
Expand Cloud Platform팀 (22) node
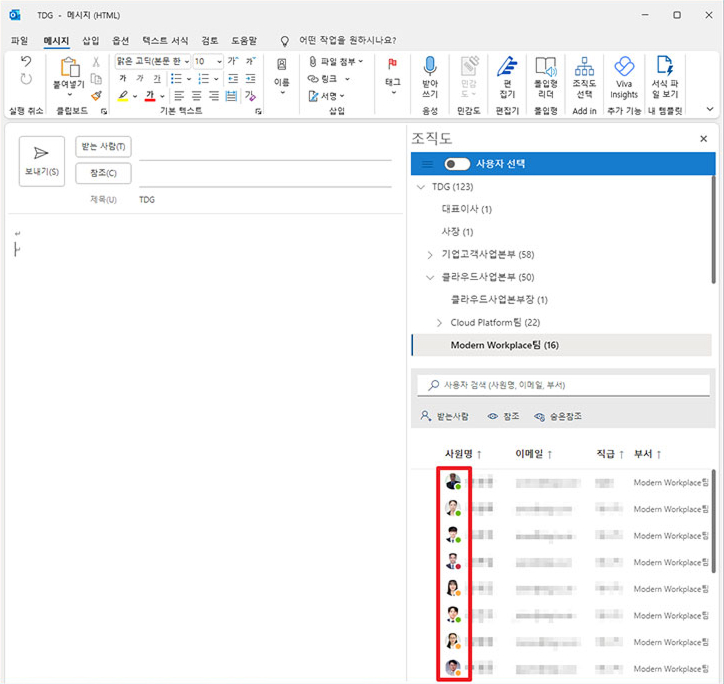click(x=439, y=322)
